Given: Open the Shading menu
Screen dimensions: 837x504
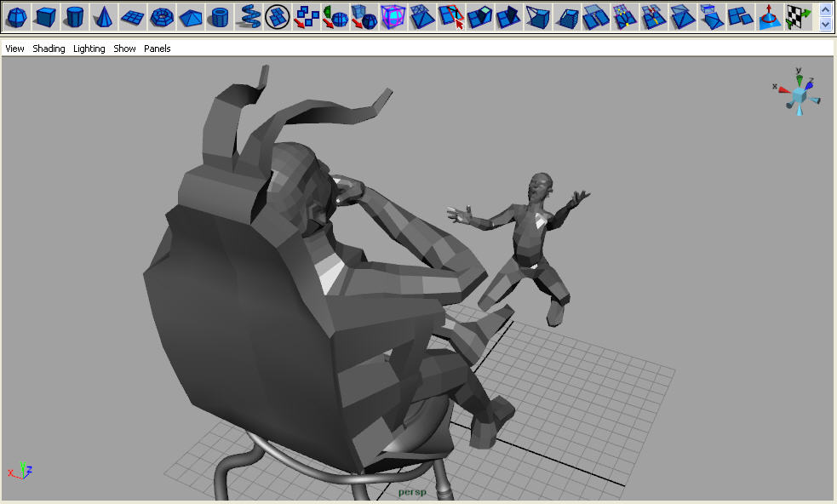Looking at the screenshot, I should (49, 49).
